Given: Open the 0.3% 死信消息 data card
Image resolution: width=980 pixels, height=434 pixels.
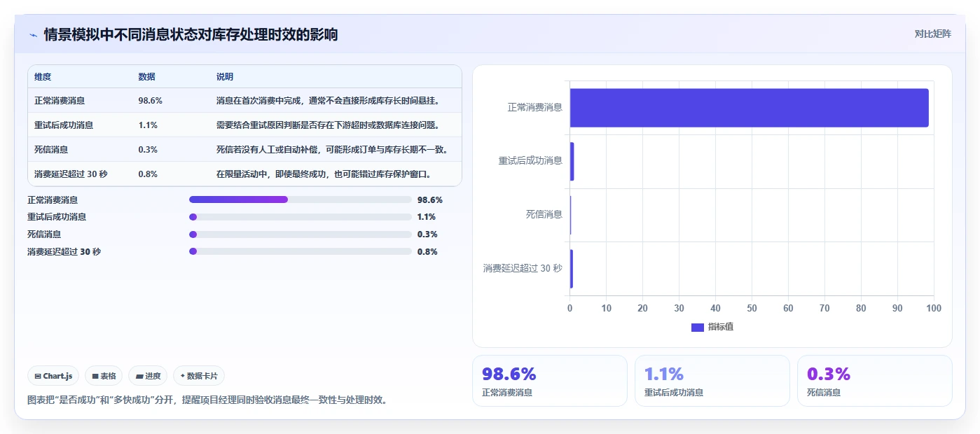Looking at the screenshot, I should tap(874, 381).
